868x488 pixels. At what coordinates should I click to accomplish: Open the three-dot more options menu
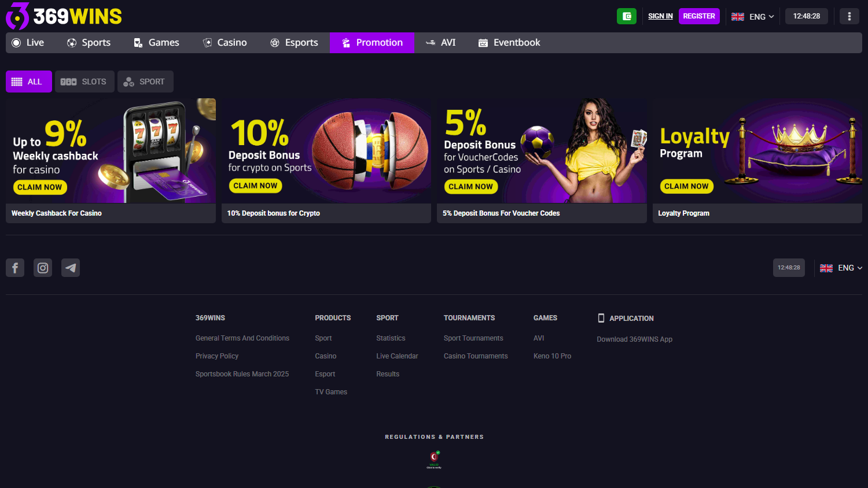click(x=849, y=16)
